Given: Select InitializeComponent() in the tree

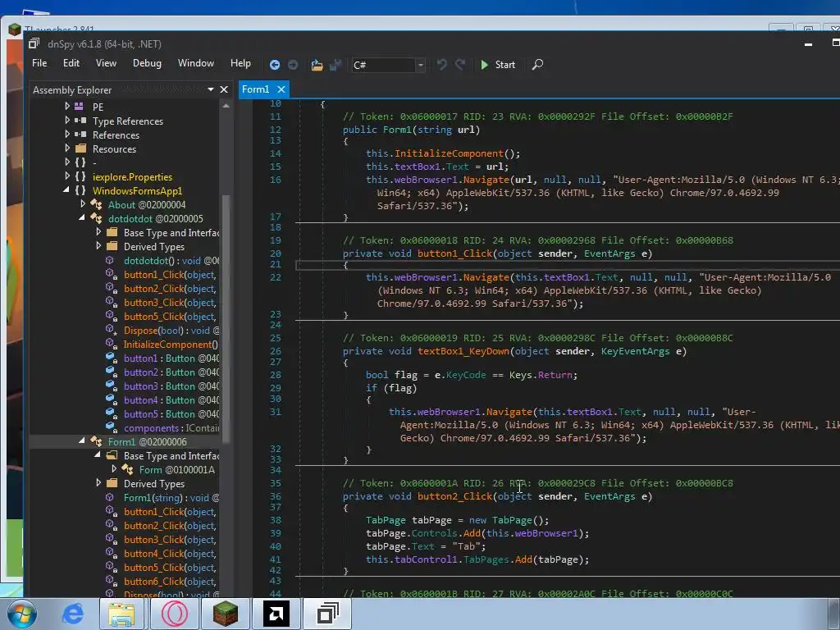Looking at the screenshot, I should 171,345.
